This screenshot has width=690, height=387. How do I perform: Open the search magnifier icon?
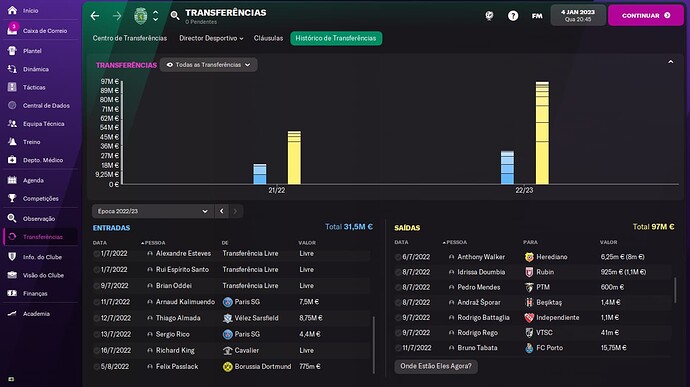[175, 16]
